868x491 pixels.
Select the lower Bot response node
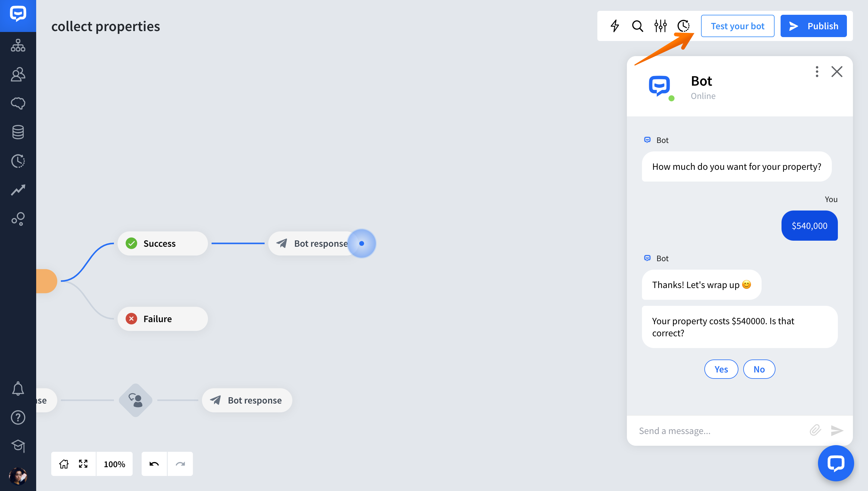tap(247, 400)
